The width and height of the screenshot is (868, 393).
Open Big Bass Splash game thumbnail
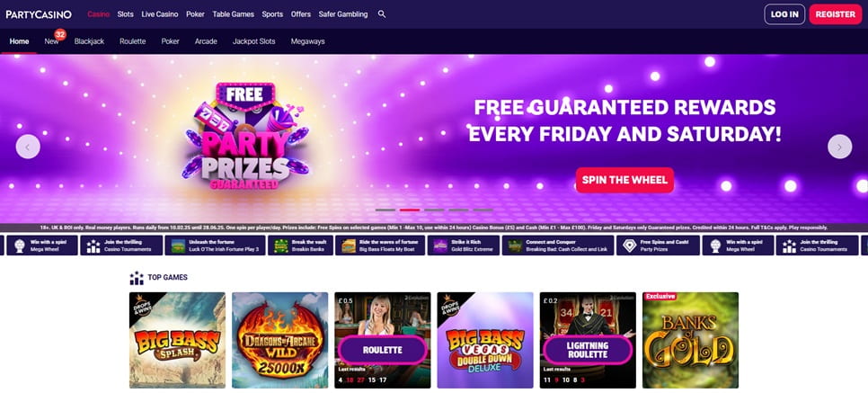pyautogui.click(x=177, y=340)
